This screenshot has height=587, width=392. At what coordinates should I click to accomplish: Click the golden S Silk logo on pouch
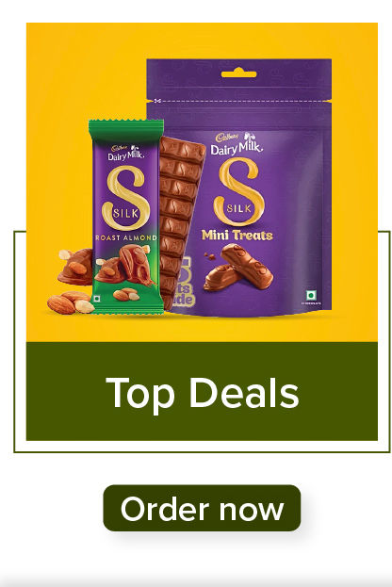238,192
